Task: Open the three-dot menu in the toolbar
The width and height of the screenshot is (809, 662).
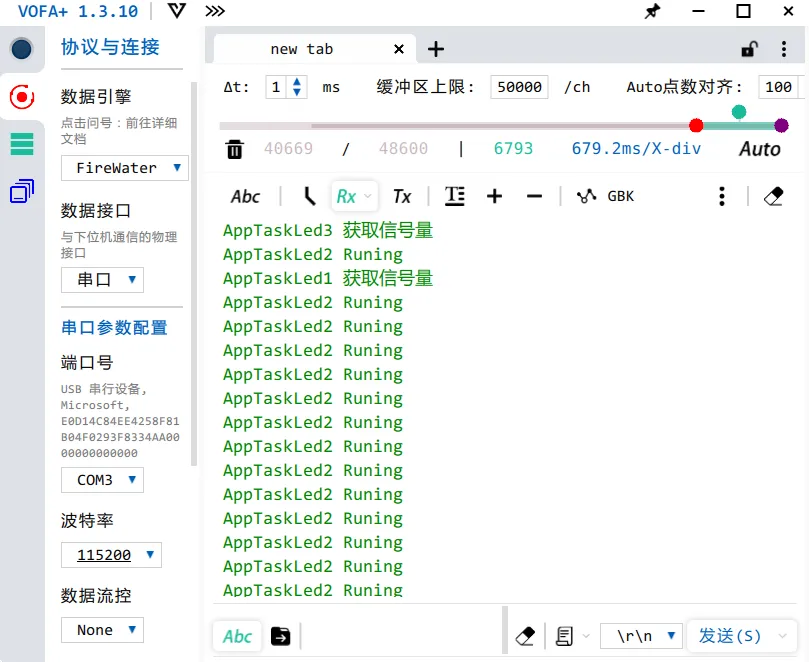Action: (722, 196)
